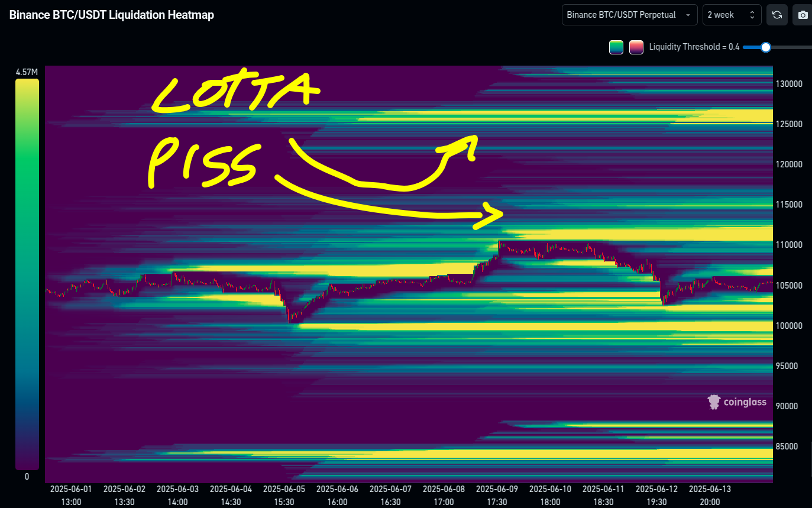Click the 120000 price axis label
This screenshot has width=812, height=508.
click(788, 164)
